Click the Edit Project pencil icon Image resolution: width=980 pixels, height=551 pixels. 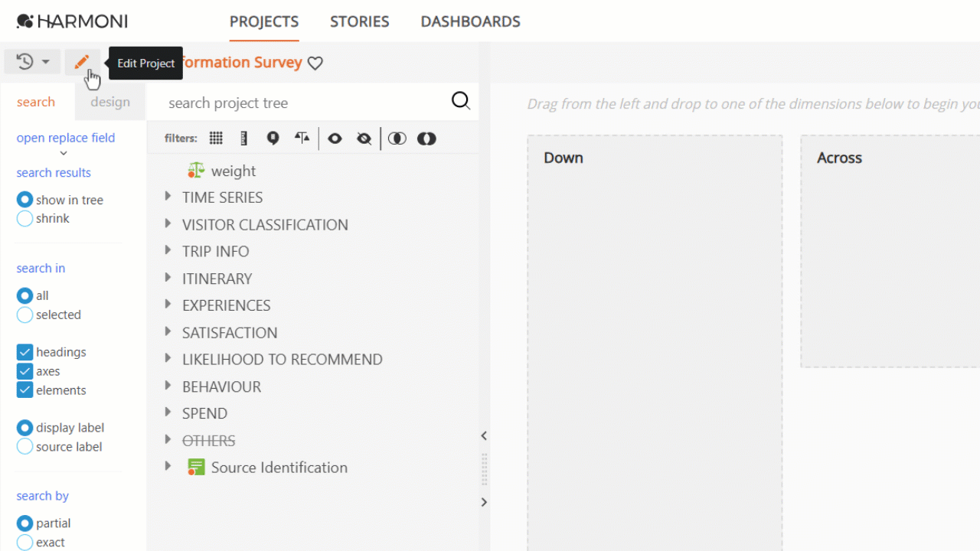coord(82,62)
